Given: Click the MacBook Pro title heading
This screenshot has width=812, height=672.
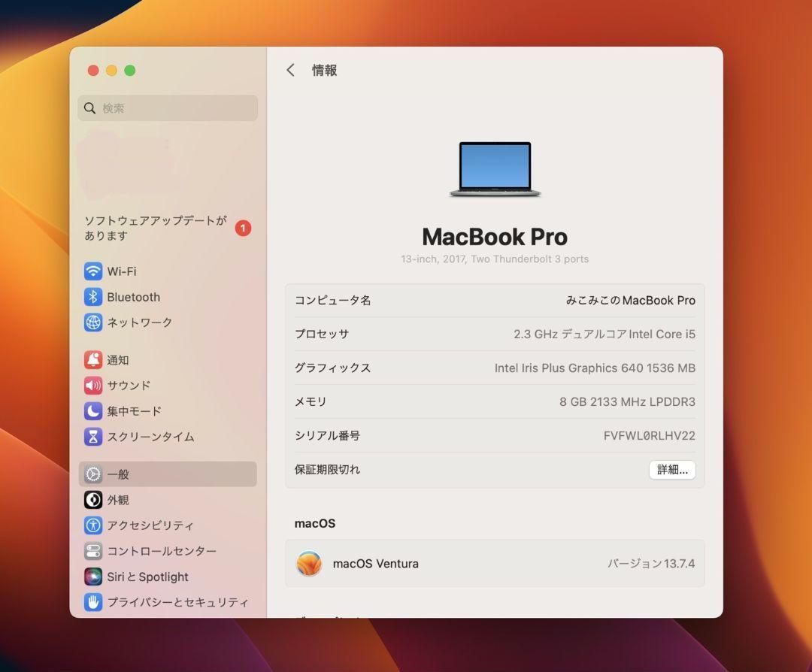Looking at the screenshot, I should pos(495,237).
